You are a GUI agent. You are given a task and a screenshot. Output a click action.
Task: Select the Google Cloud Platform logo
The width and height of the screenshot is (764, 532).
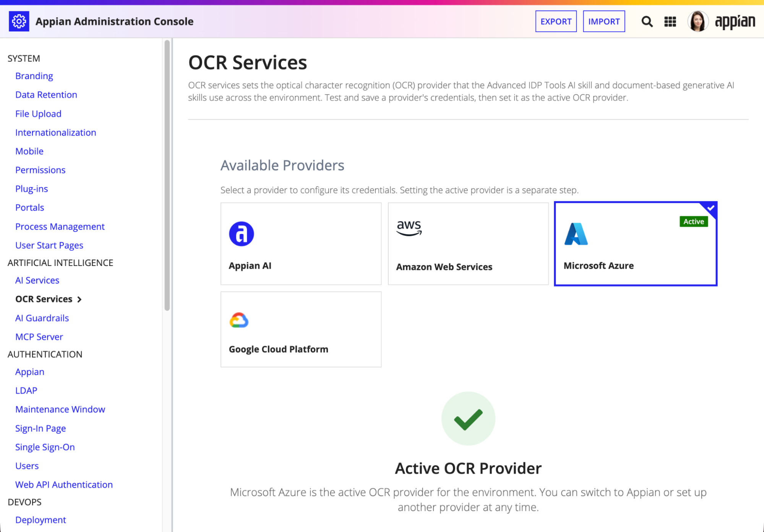(239, 320)
